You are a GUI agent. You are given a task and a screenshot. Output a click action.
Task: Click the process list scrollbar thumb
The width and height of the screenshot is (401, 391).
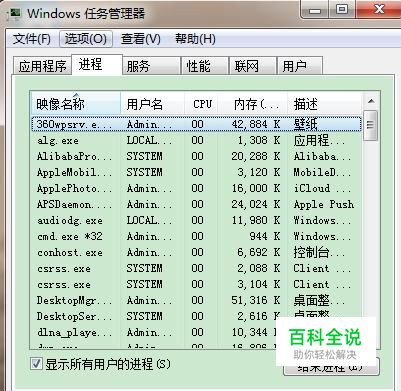pos(371,125)
